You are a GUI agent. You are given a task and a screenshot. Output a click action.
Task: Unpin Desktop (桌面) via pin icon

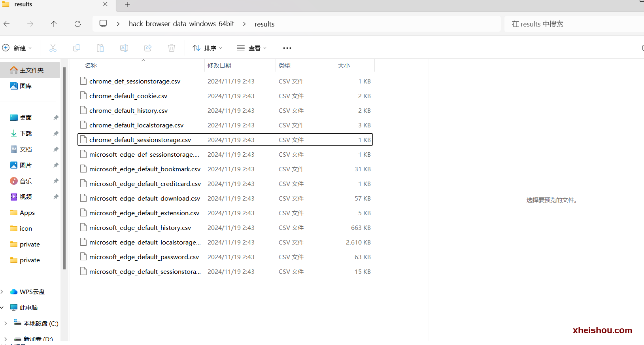56,118
